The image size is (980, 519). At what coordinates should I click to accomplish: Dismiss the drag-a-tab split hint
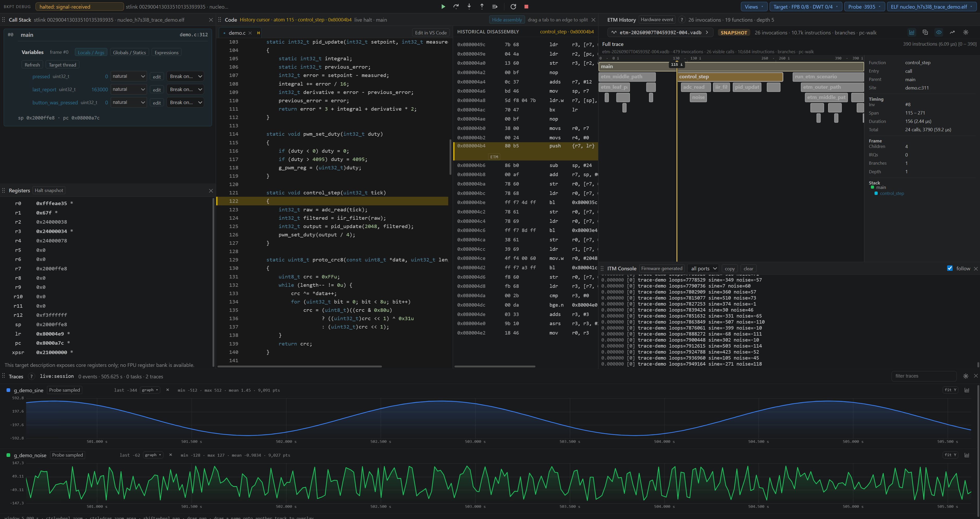[x=593, y=20]
